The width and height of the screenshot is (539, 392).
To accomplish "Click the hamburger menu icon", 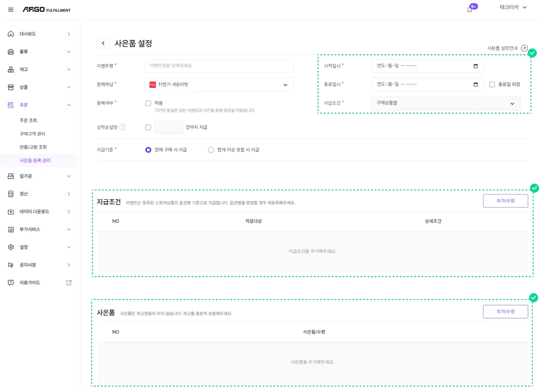I will 11,9.
